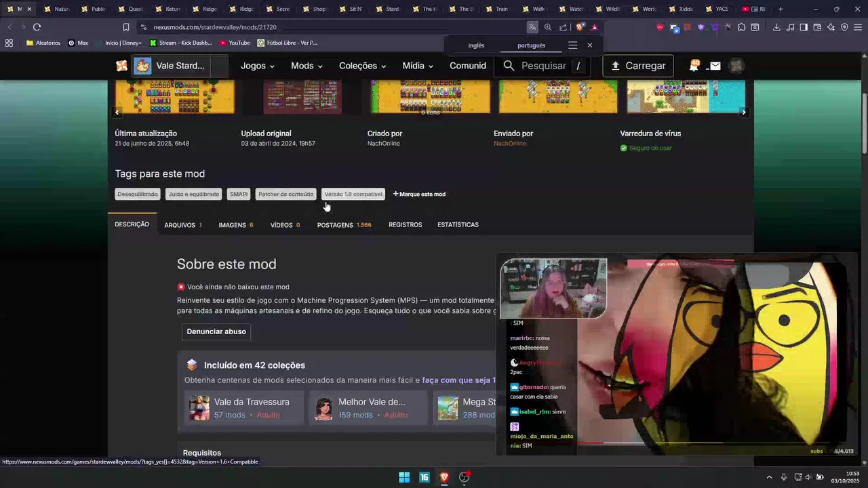Click the VPN shield icon in the toolbar
Viewport: 868px width, 488px height.
[844, 27]
